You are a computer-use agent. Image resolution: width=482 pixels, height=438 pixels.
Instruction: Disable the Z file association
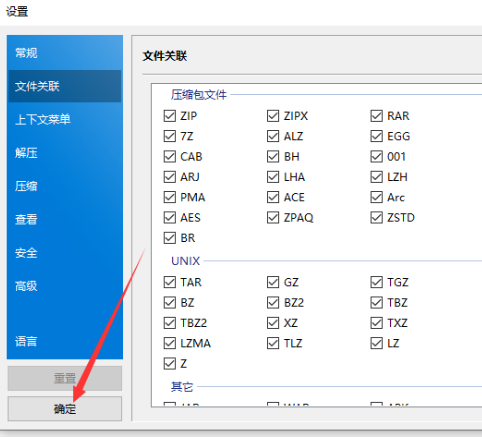pyautogui.click(x=170, y=364)
